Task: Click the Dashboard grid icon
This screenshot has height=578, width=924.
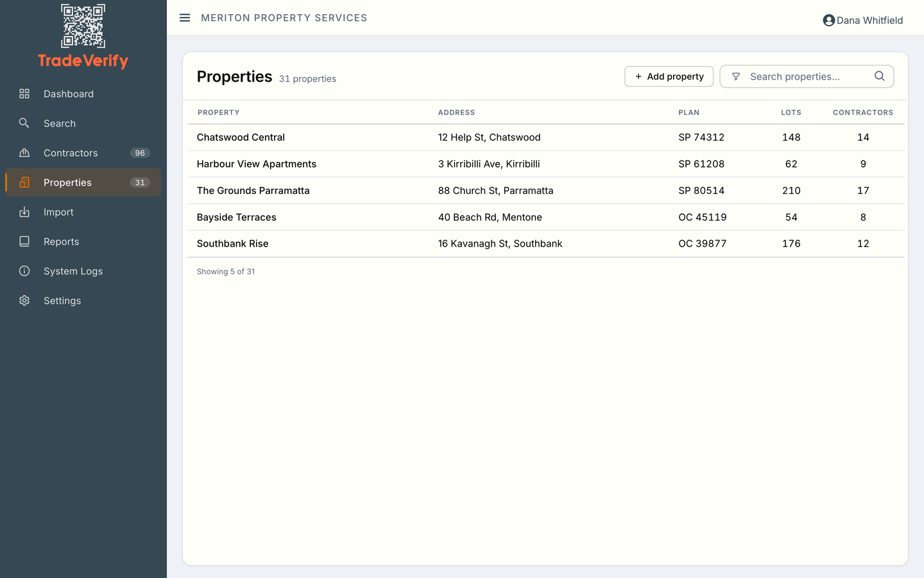Action: point(24,94)
